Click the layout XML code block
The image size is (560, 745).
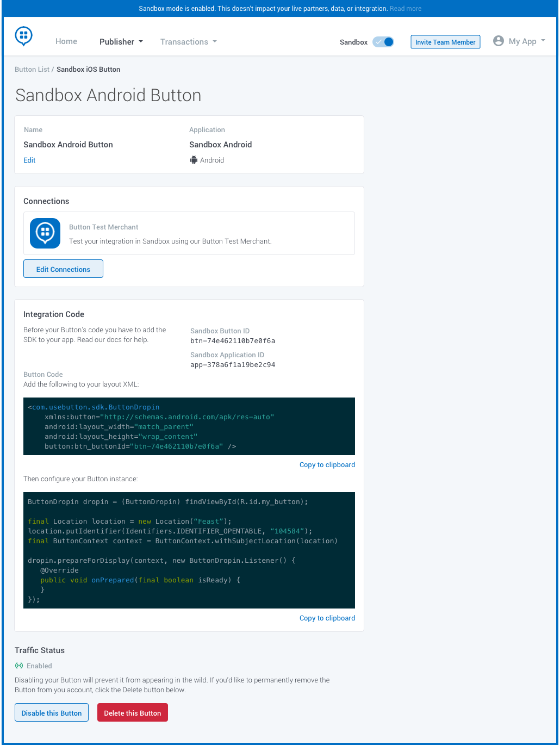click(x=189, y=426)
